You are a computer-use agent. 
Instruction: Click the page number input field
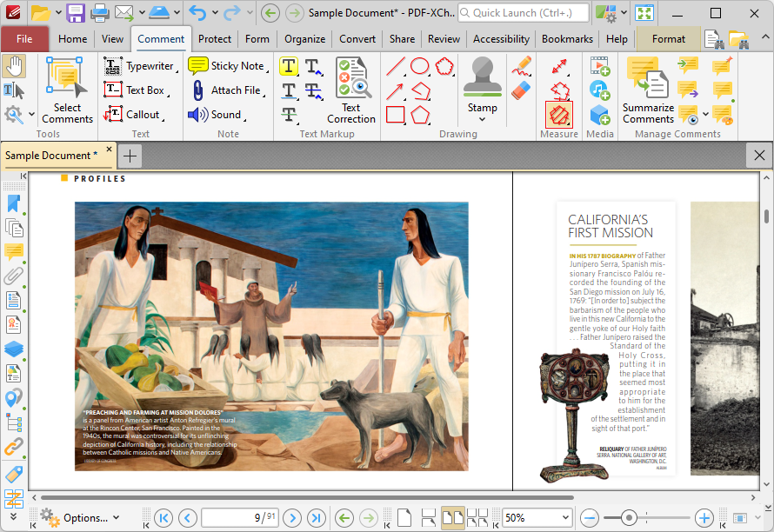click(x=240, y=518)
